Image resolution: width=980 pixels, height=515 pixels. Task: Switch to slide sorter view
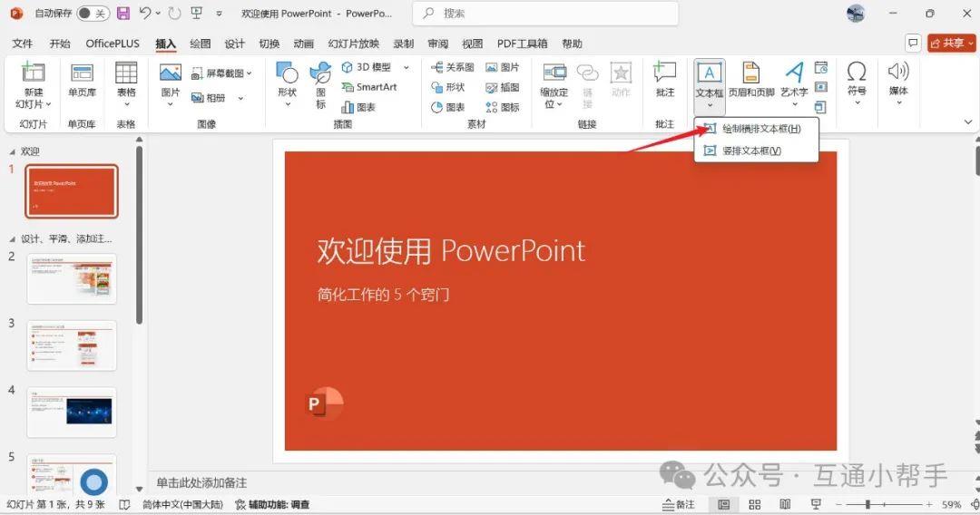754,504
